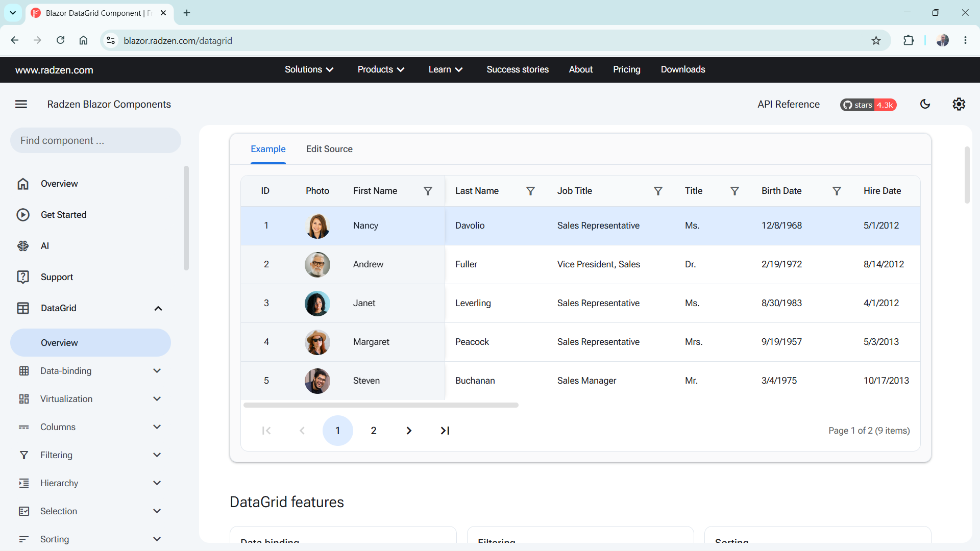This screenshot has width=980, height=551.
Task: Toggle dark mode with the moon icon
Action: [925, 104]
